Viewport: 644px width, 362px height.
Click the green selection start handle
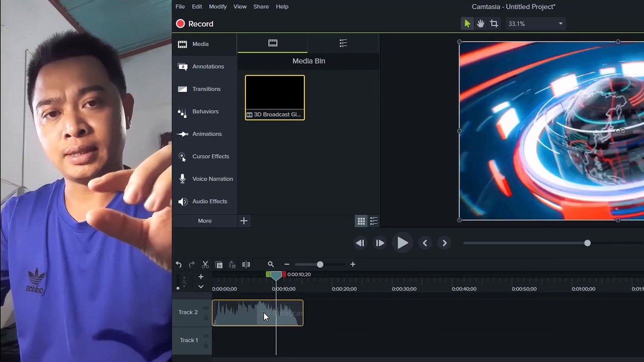tap(268, 275)
